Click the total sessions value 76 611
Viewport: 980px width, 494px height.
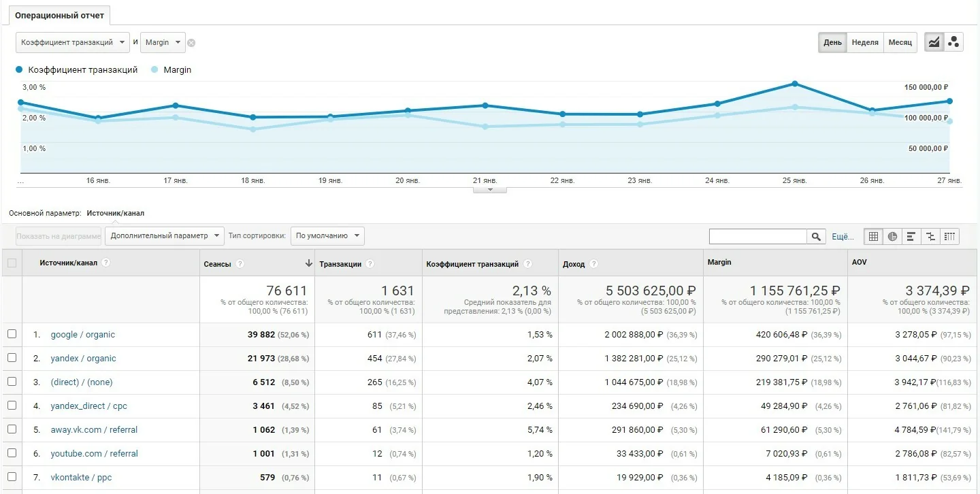(287, 291)
